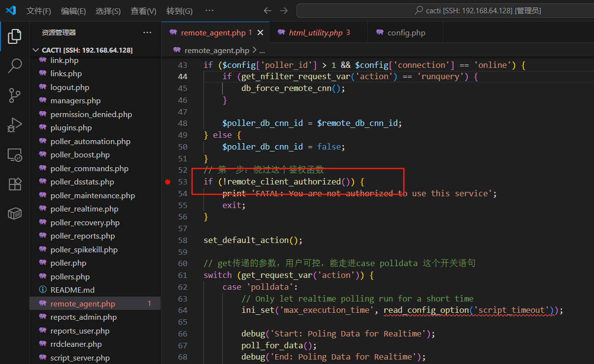
Task: Open the Run and Debug view
Action: tap(15, 125)
